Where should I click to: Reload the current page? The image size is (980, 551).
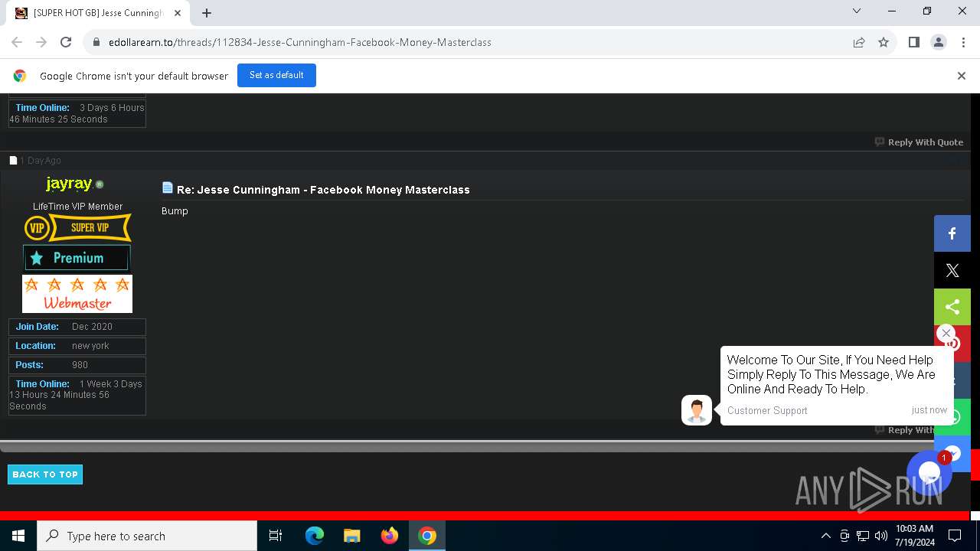tap(66, 42)
